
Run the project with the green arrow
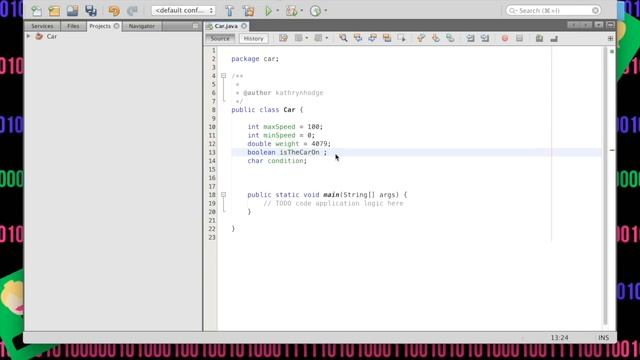(268, 11)
